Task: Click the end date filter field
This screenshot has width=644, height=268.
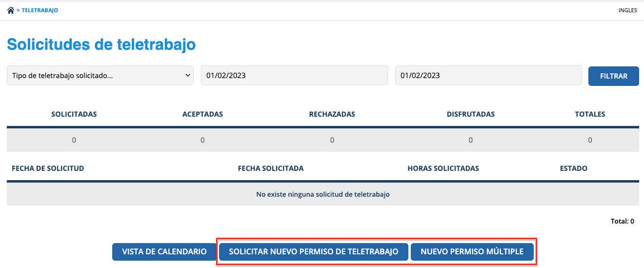Action: [488, 75]
